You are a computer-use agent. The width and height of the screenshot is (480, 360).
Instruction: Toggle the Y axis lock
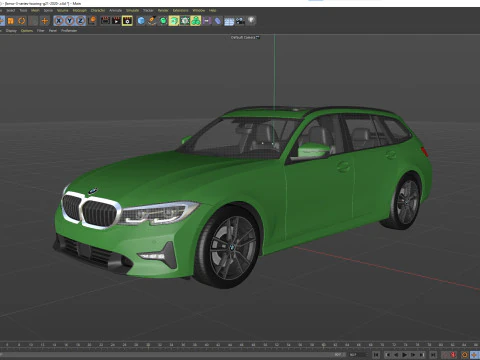(69, 21)
